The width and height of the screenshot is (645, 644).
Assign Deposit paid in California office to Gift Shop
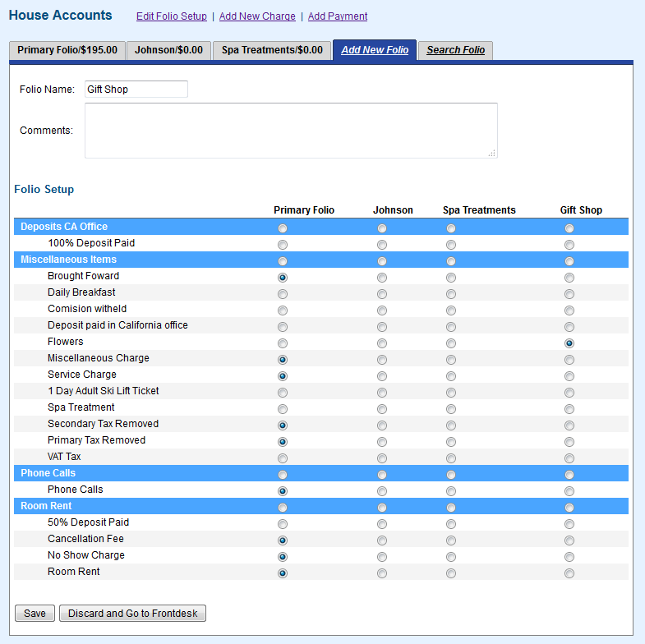(x=569, y=327)
